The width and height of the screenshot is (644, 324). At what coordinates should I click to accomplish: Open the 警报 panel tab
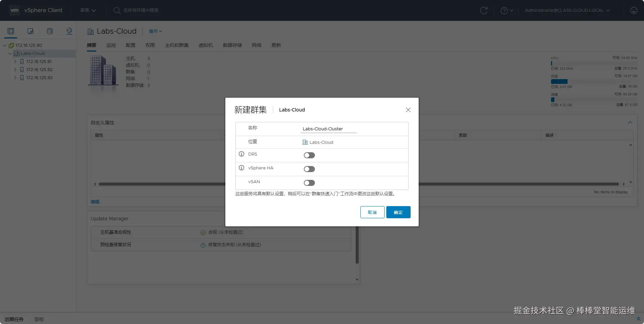[x=39, y=319]
